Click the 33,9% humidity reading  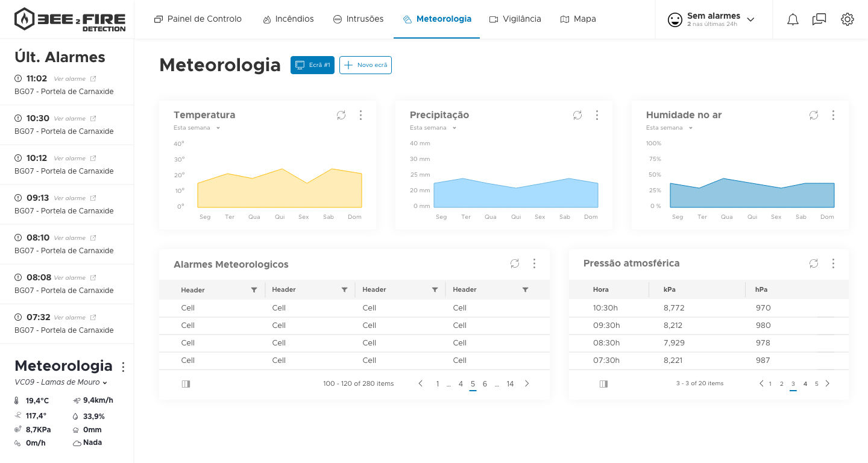[94, 417]
